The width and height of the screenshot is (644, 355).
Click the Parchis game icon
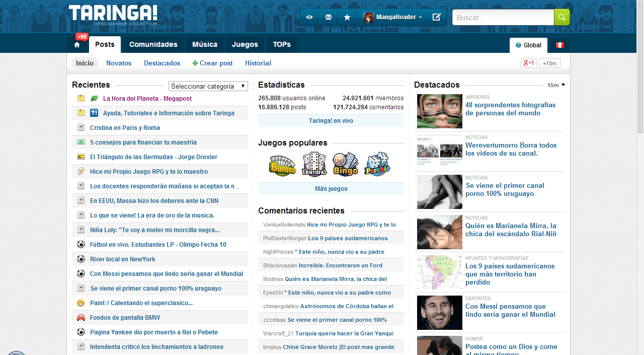(x=377, y=164)
